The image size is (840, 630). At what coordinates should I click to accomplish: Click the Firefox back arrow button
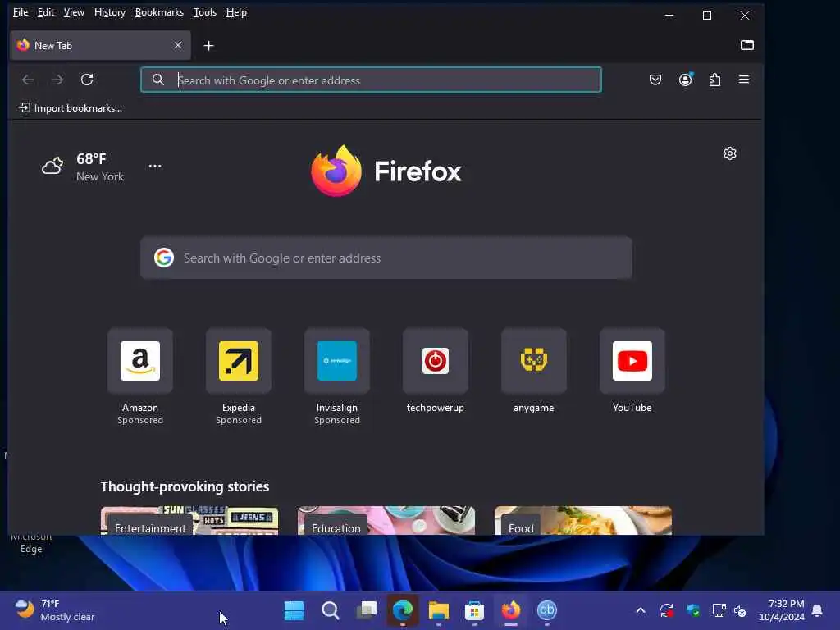(28, 80)
